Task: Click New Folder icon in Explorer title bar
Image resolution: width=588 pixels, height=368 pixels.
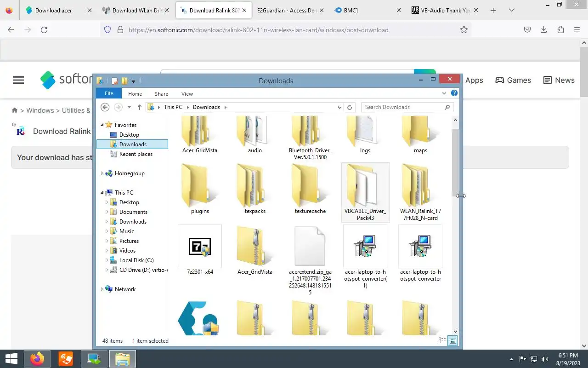Action: point(124,81)
